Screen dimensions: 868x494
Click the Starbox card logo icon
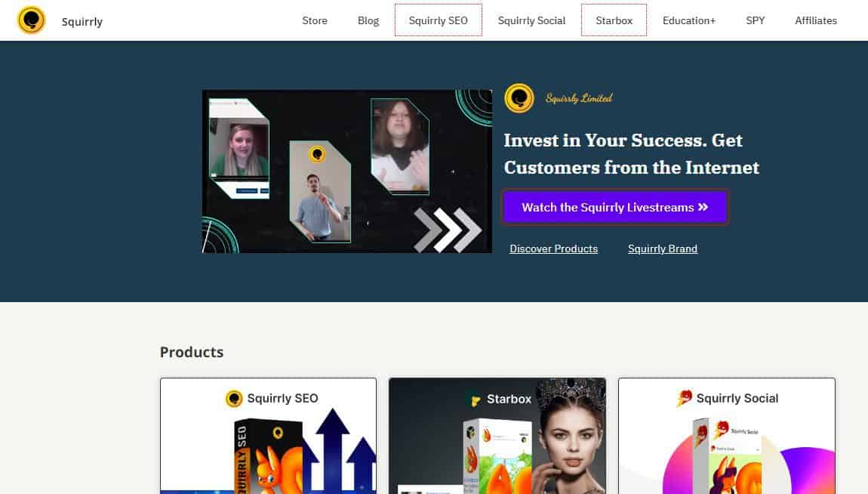[475, 400]
